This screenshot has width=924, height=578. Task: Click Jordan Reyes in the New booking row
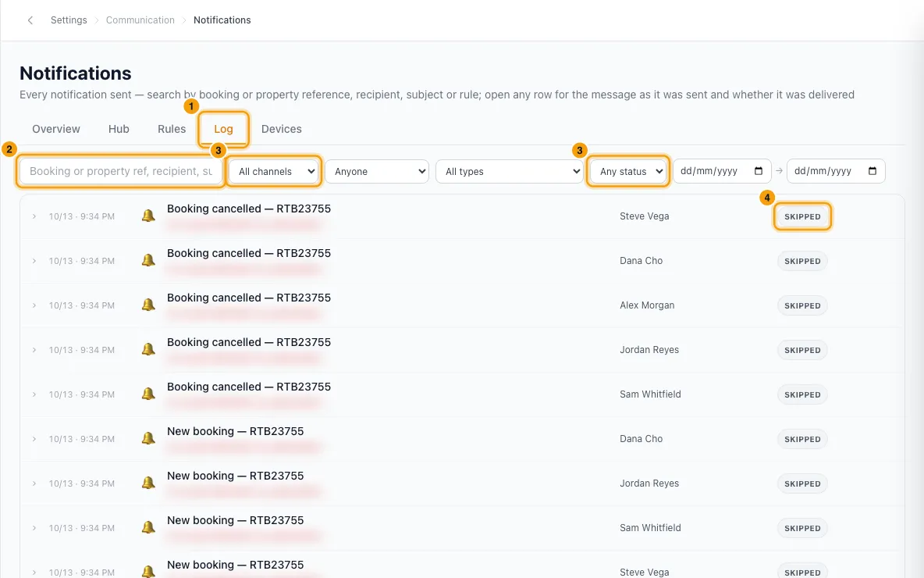click(649, 483)
